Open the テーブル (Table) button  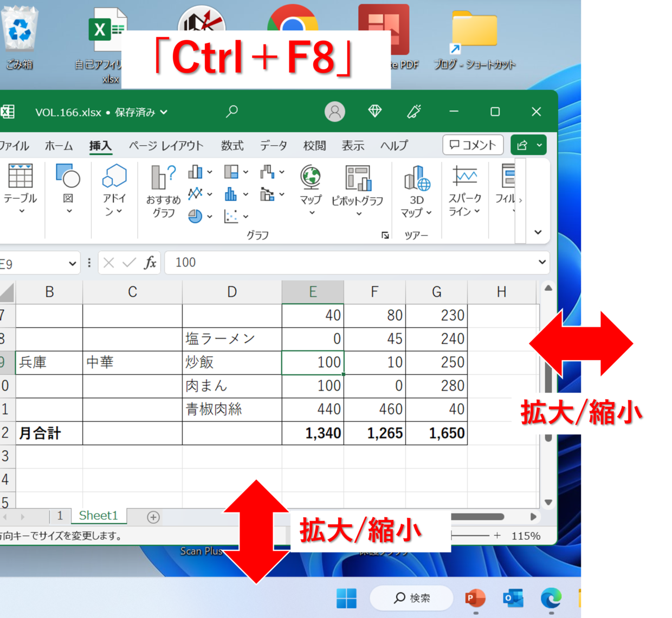pos(20,190)
